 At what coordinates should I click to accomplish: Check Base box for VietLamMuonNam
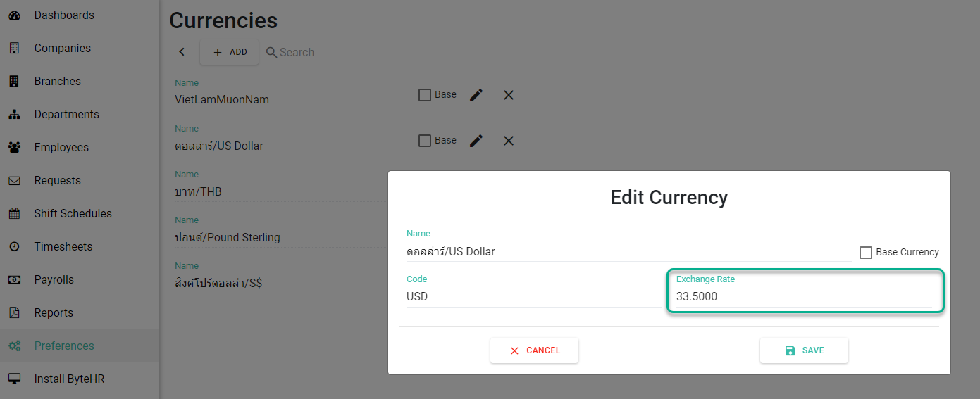(x=425, y=95)
